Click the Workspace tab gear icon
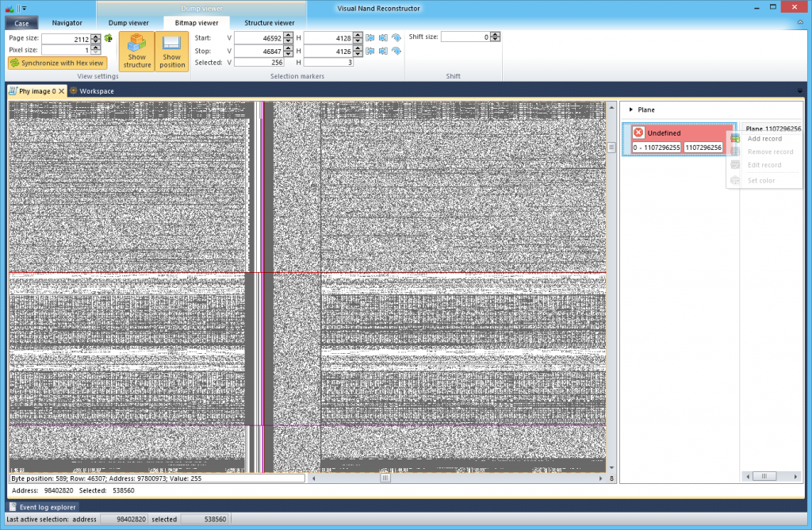 (x=74, y=90)
